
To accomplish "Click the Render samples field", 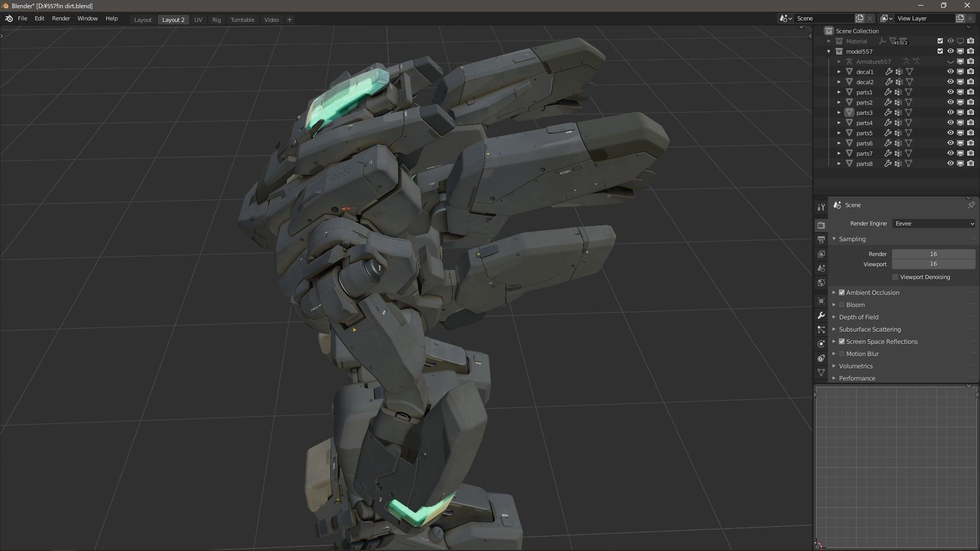I will click(x=934, y=254).
